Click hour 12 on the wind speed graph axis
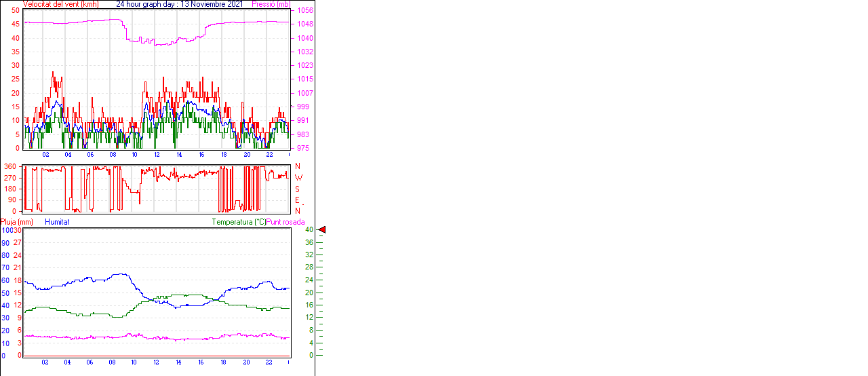 (x=157, y=155)
